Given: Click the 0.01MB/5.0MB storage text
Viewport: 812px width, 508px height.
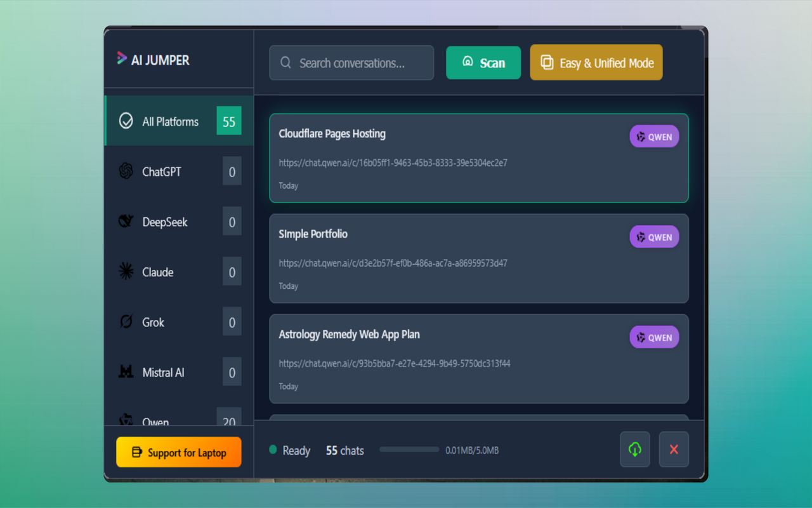Looking at the screenshot, I should point(472,450).
